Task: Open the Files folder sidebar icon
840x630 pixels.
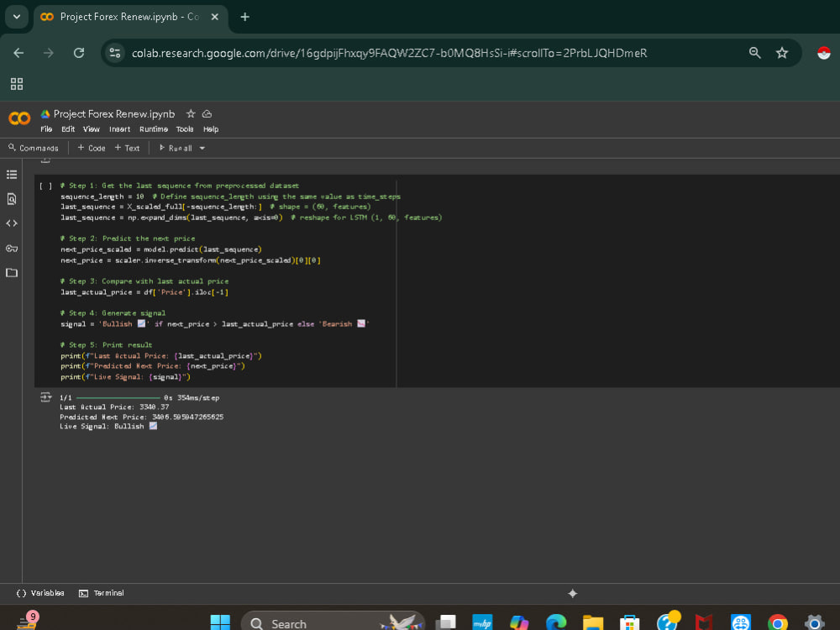Action: 12,273
